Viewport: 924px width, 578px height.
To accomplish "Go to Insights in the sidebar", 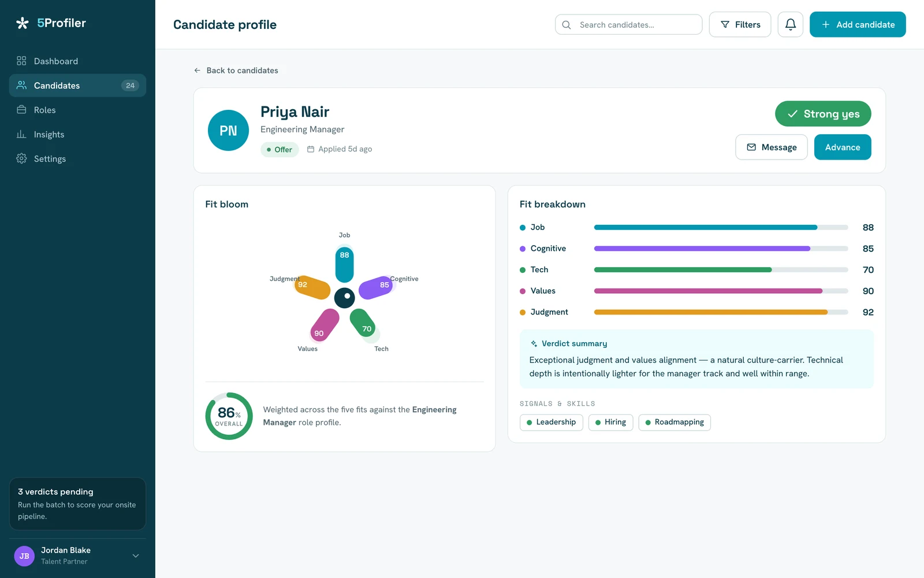I will click(x=77, y=134).
